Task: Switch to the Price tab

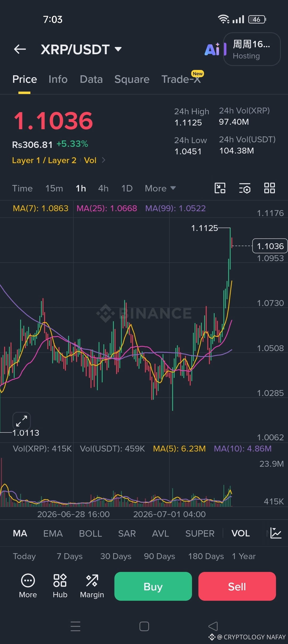Action: pos(25,79)
